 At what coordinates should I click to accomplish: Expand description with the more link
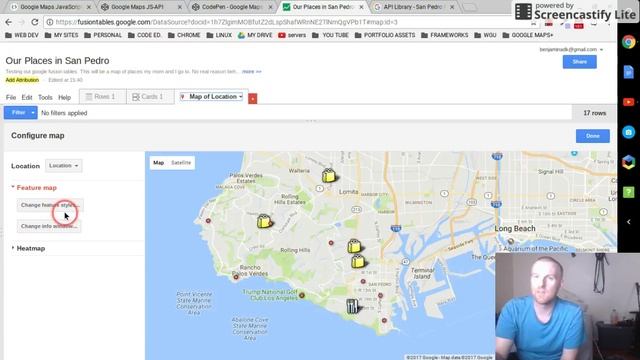point(251,71)
